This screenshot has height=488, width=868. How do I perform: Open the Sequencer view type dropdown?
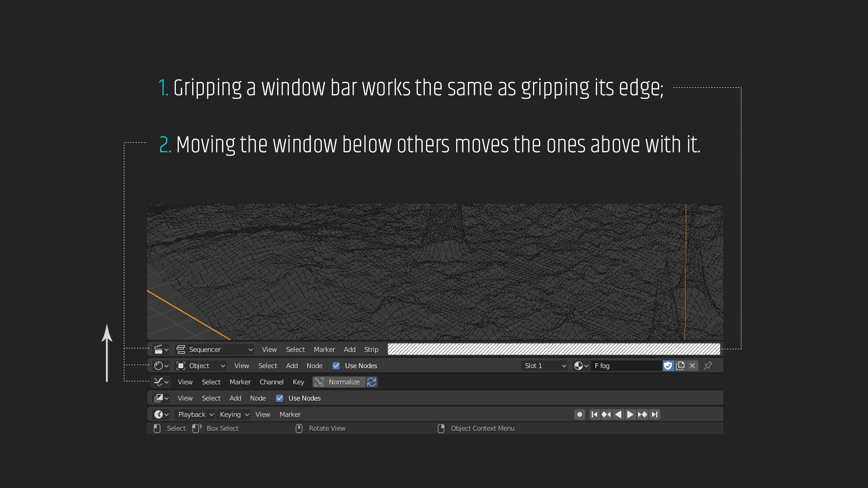click(x=215, y=349)
